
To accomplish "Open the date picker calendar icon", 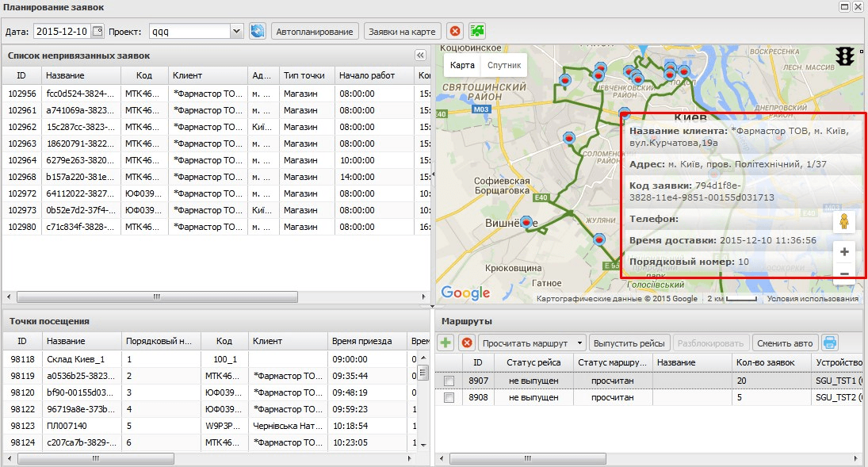I will [x=98, y=31].
